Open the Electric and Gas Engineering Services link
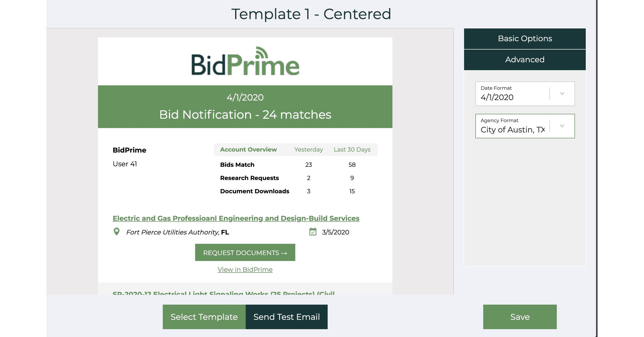The width and height of the screenshot is (644, 337). tap(236, 218)
